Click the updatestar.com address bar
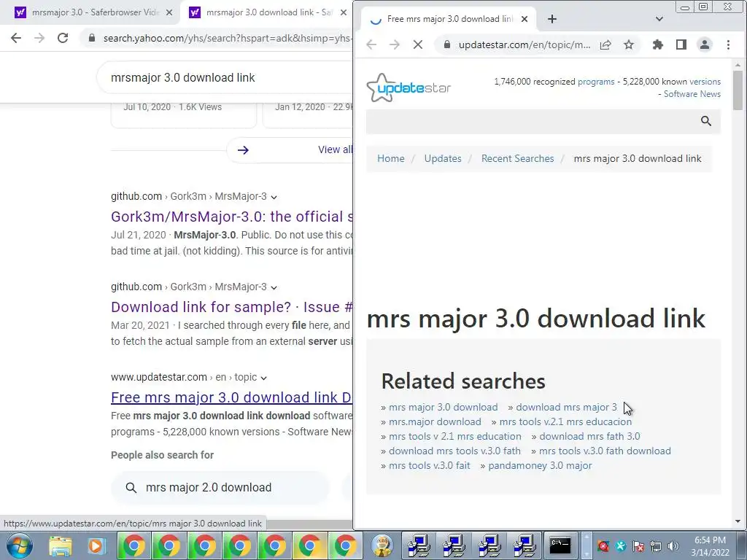 pyautogui.click(x=524, y=44)
